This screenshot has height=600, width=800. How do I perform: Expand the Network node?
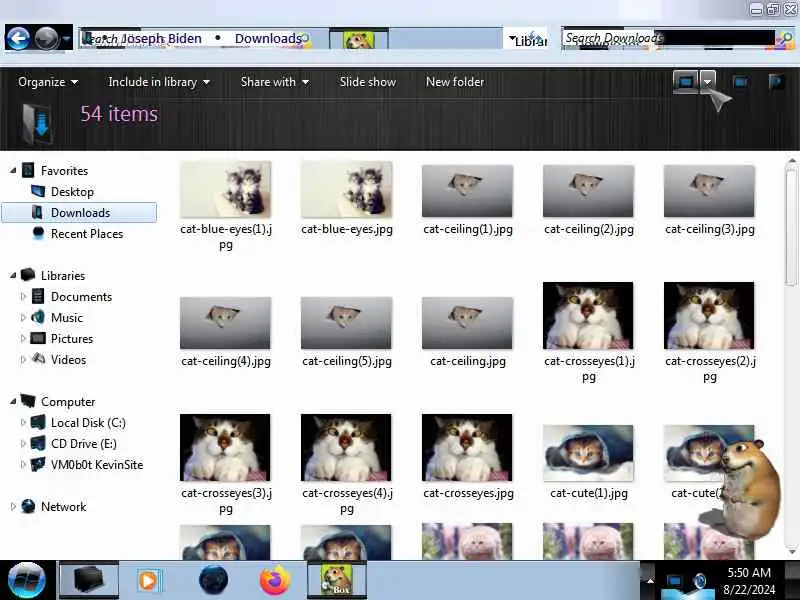coord(13,507)
